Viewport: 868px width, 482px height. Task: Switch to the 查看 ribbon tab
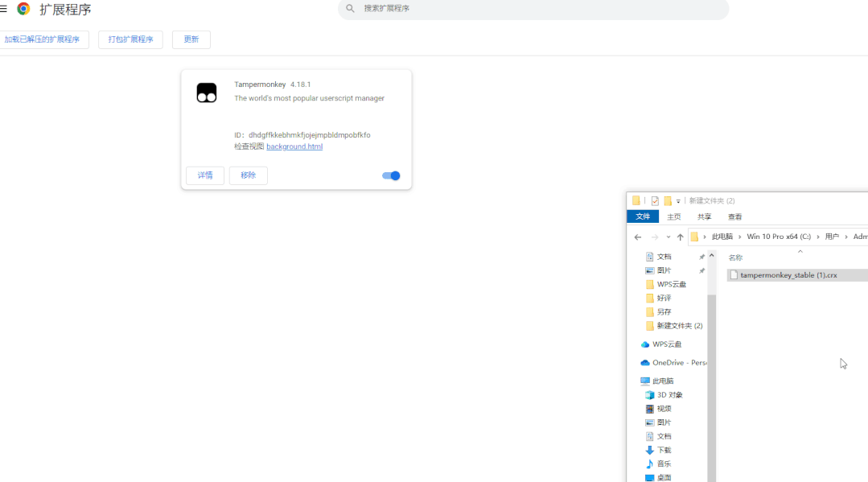click(x=734, y=216)
